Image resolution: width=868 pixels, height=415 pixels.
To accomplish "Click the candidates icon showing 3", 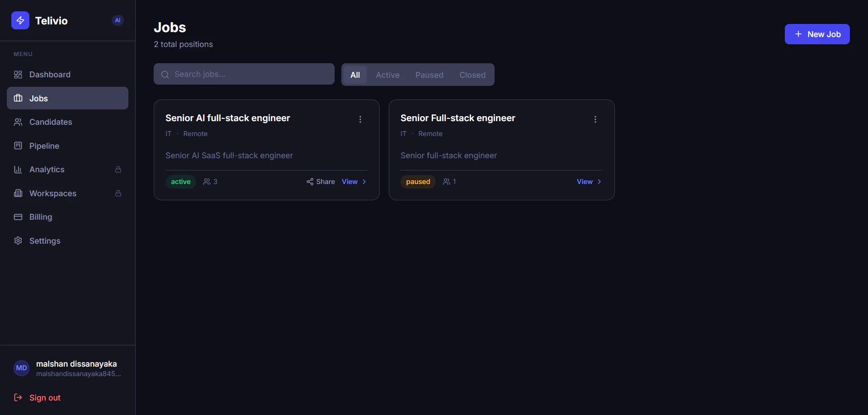I will click(x=207, y=182).
